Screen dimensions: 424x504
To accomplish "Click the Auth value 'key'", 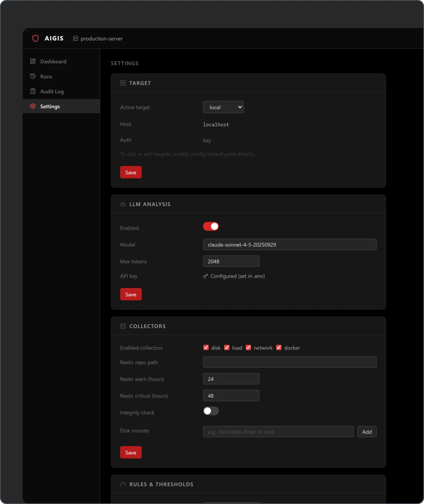I will 207,141.
